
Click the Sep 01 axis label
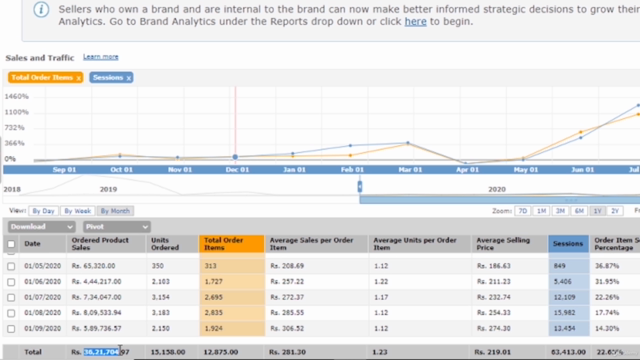click(64, 170)
